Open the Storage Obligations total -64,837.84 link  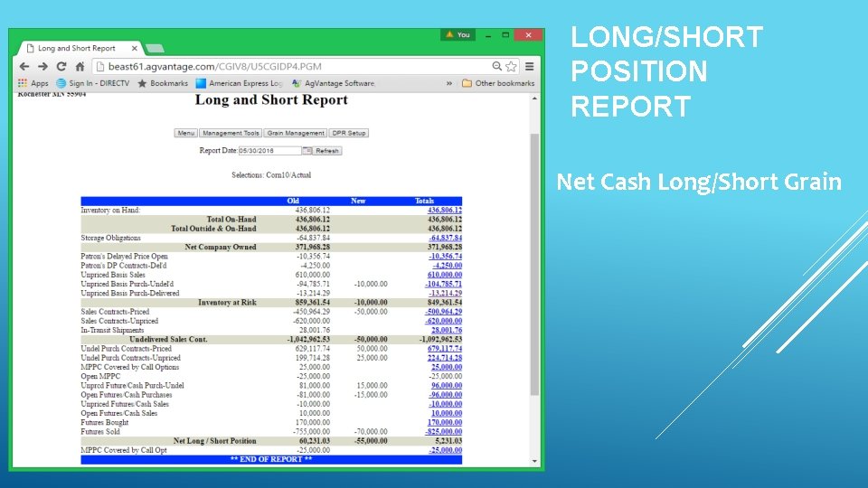(446, 238)
